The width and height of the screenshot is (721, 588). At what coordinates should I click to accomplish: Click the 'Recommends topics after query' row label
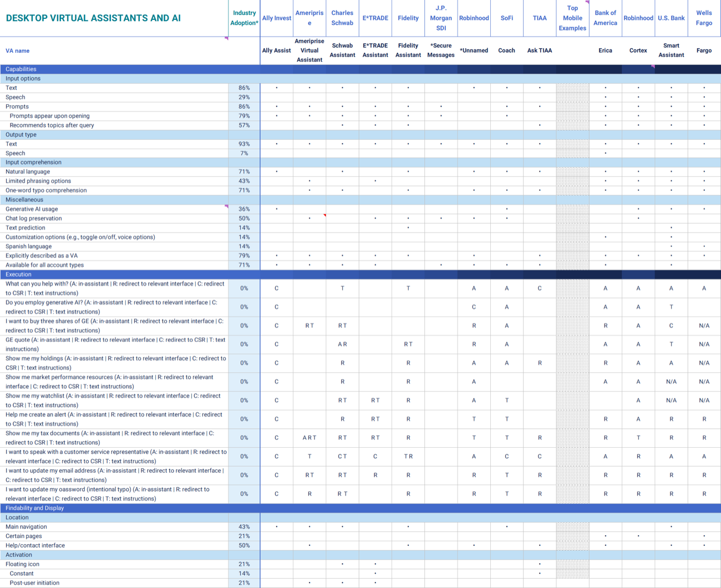[x=52, y=125]
